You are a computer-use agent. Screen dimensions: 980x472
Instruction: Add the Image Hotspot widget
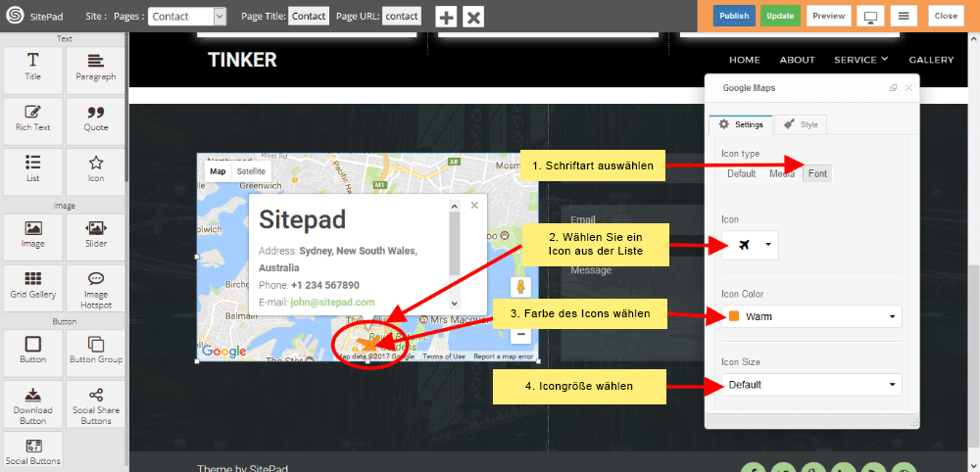click(x=96, y=288)
